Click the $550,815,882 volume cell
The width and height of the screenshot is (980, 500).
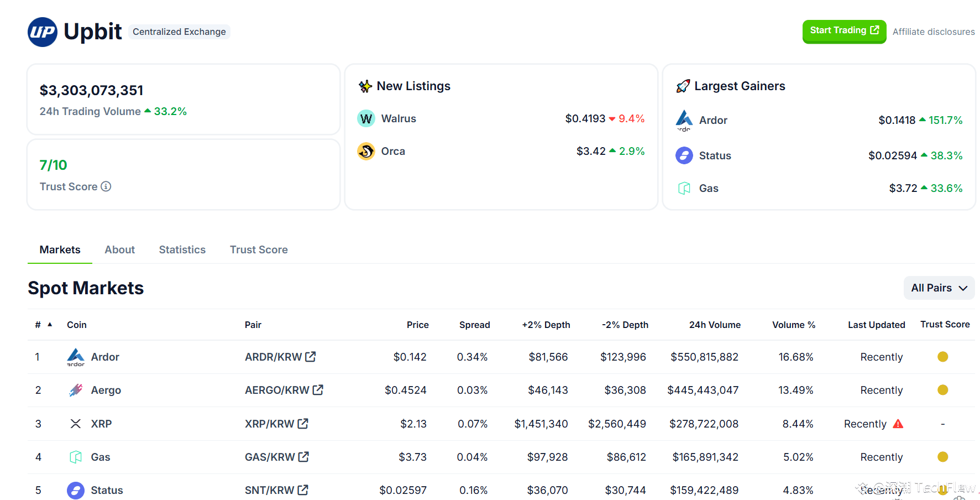pyautogui.click(x=705, y=357)
